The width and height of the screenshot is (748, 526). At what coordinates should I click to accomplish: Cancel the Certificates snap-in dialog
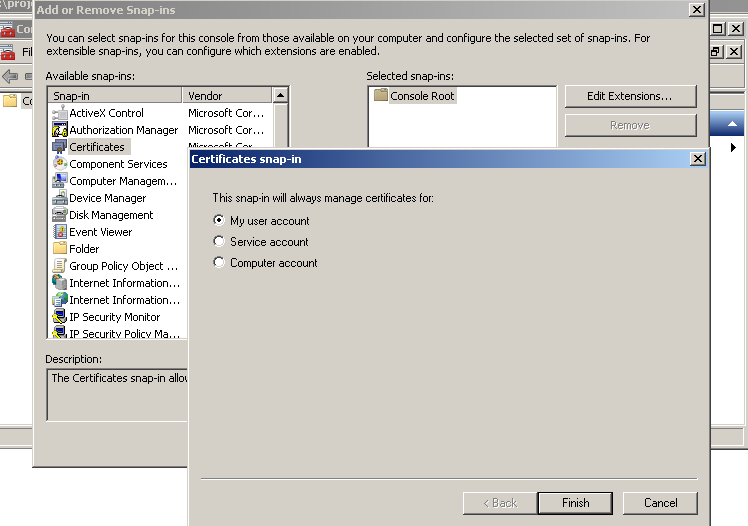pos(660,503)
